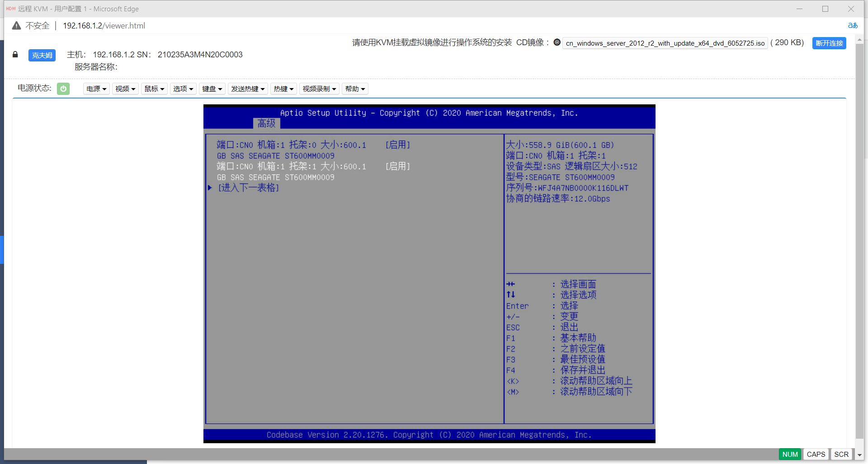Toggle the NUM lock indicator
The image size is (868, 464).
click(x=790, y=454)
